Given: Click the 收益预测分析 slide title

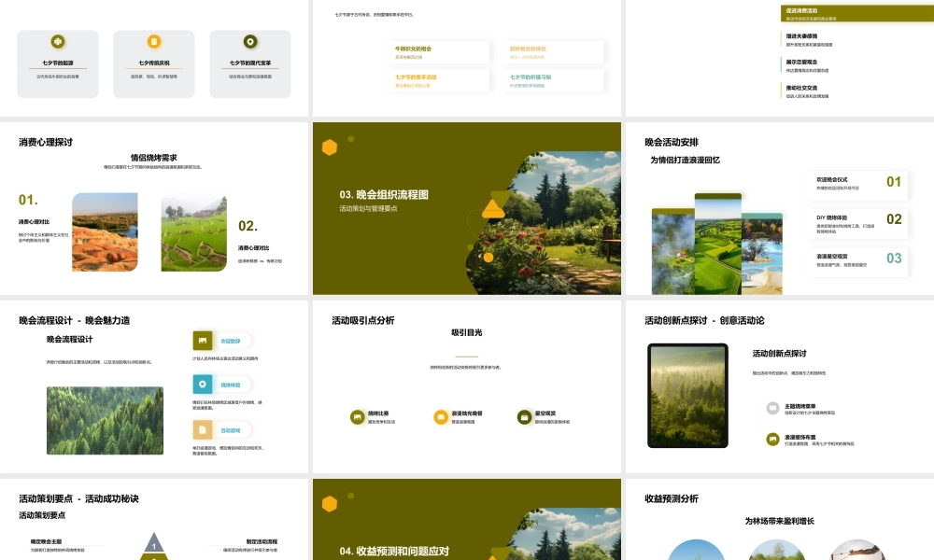Looking at the screenshot, I should pyautogui.click(x=672, y=498).
